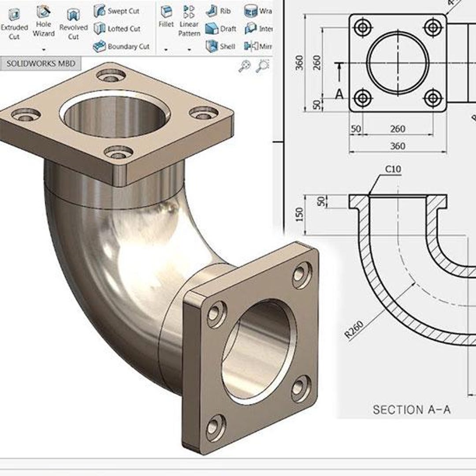
Task: Click the horizontal 360 dimension under flange view
Action: pyautogui.click(x=398, y=146)
